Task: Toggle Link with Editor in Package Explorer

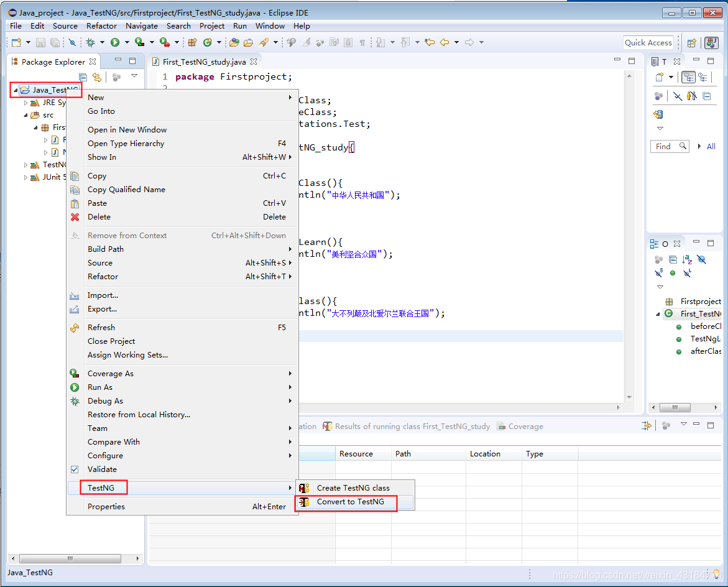Action: tap(96, 76)
